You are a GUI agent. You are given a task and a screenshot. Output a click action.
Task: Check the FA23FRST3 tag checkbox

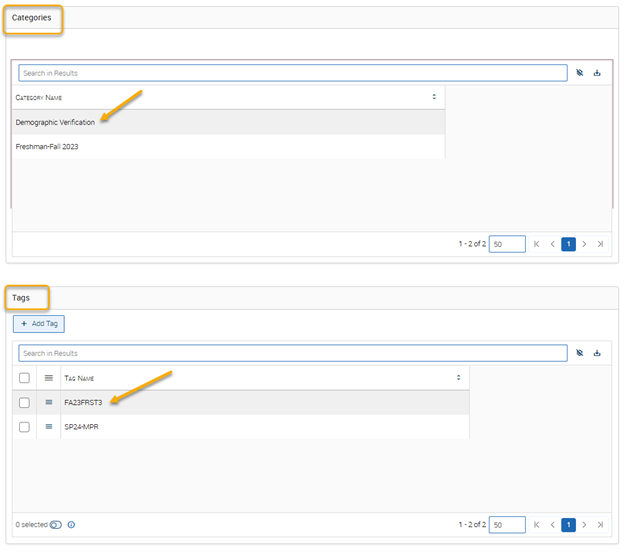tap(24, 402)
